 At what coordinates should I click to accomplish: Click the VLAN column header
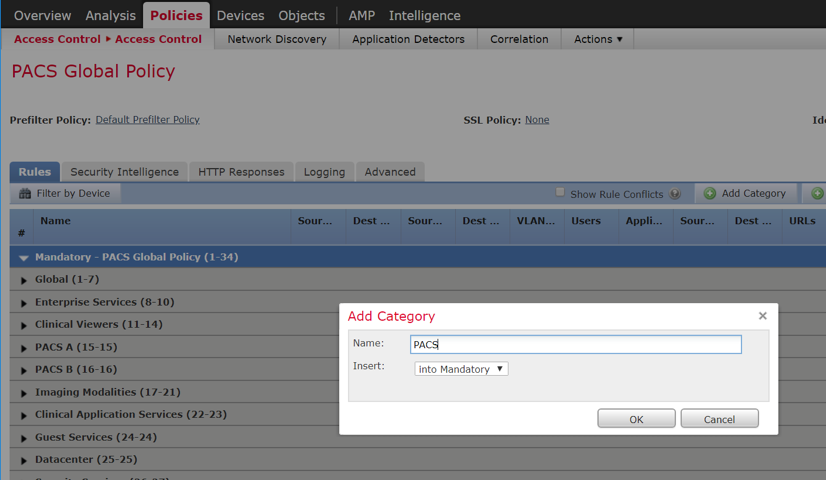(x=536, y=221)
